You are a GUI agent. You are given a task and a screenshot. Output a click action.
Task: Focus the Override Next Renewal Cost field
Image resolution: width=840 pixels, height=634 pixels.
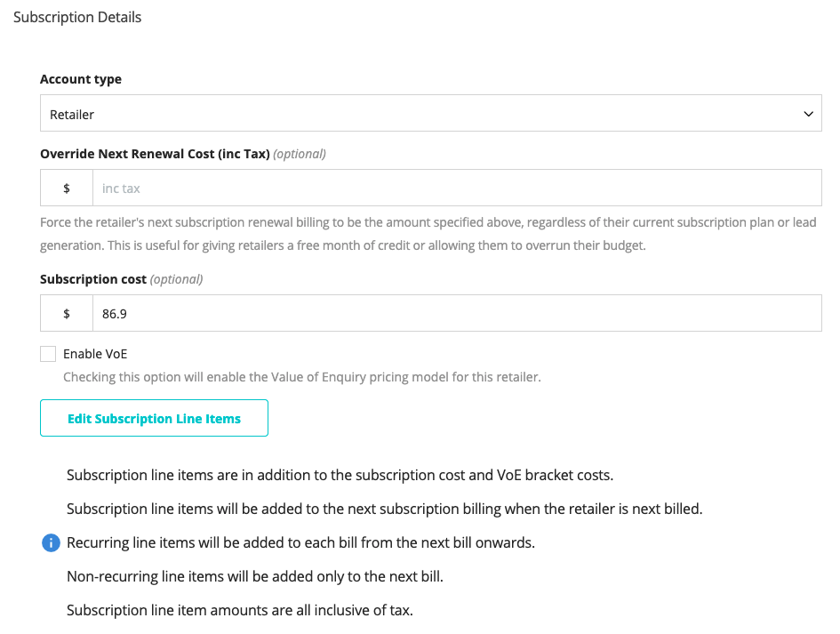[457, 189]
